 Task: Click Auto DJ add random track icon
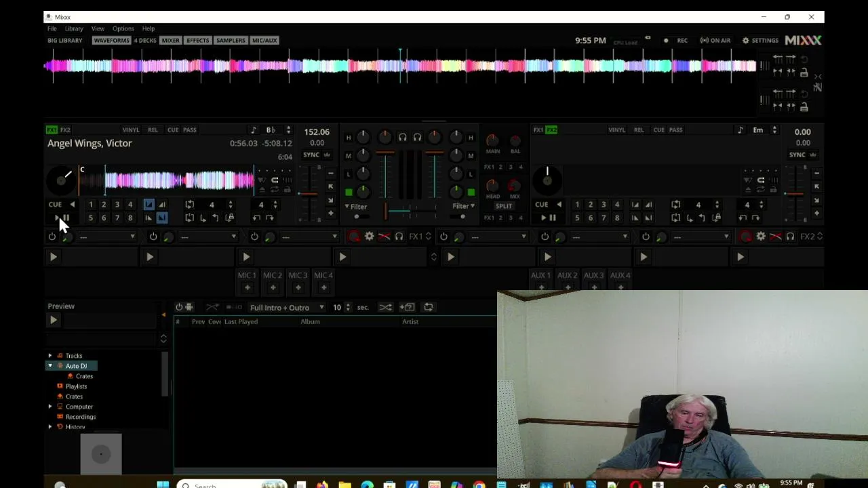407,307
